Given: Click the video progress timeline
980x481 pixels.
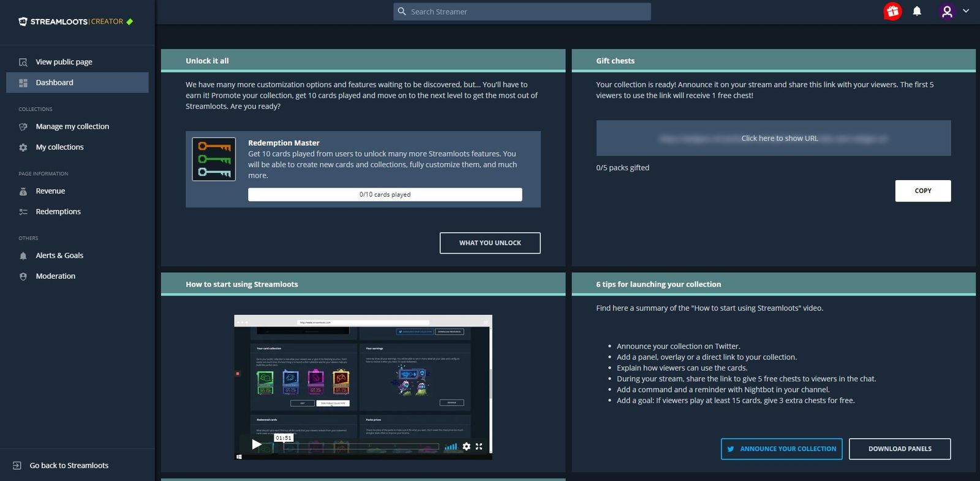Looking at the screenshot, I should click(361, 447).
